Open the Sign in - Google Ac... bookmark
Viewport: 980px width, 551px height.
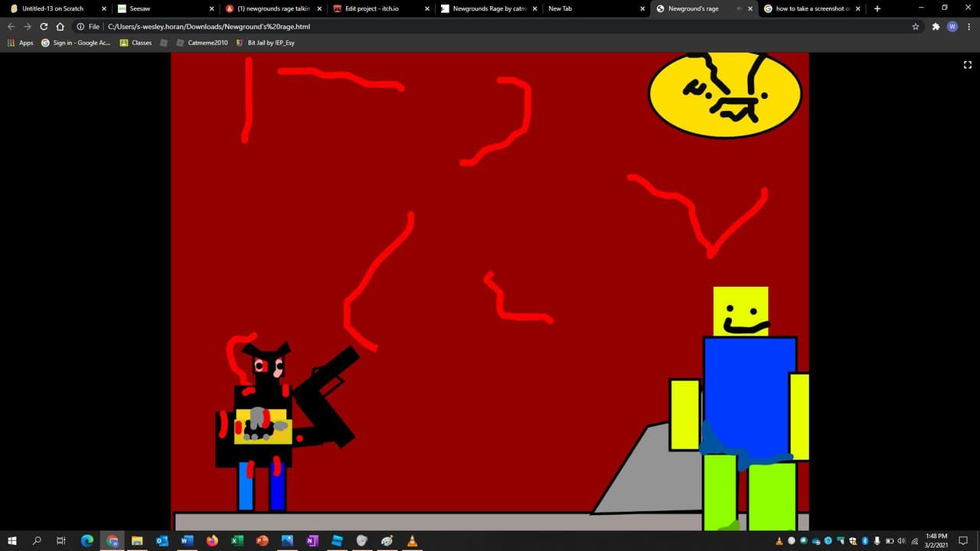pyautogui.click(x=76, y=43)
